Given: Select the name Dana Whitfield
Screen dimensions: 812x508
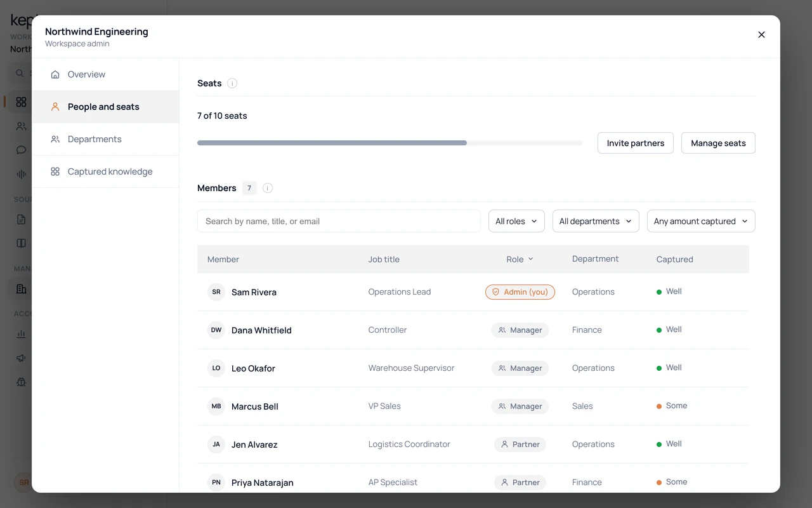Looking at the screenshot, I should pos(261,330).
